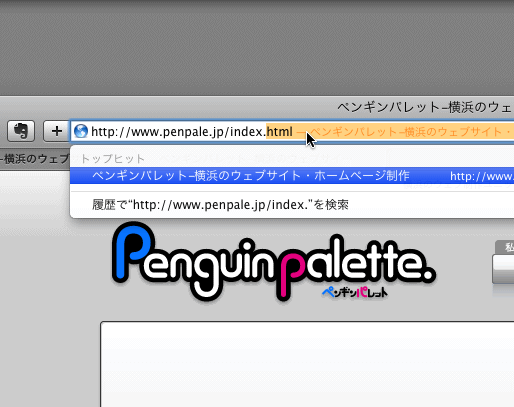
Task: Click the gray desktop area above window
Action: point(257,47)
